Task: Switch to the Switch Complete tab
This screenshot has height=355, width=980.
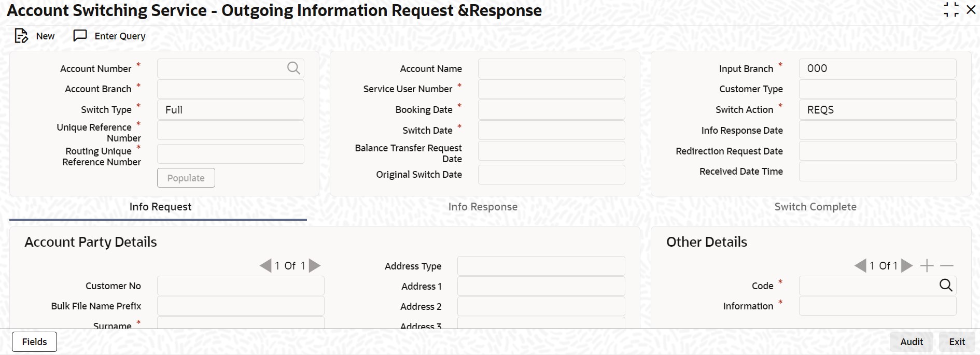Action: coord(815,206)
